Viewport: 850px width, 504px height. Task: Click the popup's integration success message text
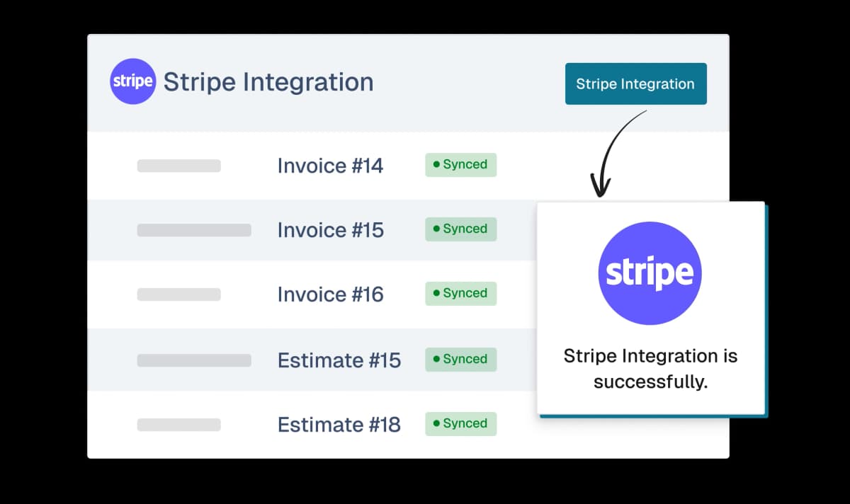tap(650, 369)
